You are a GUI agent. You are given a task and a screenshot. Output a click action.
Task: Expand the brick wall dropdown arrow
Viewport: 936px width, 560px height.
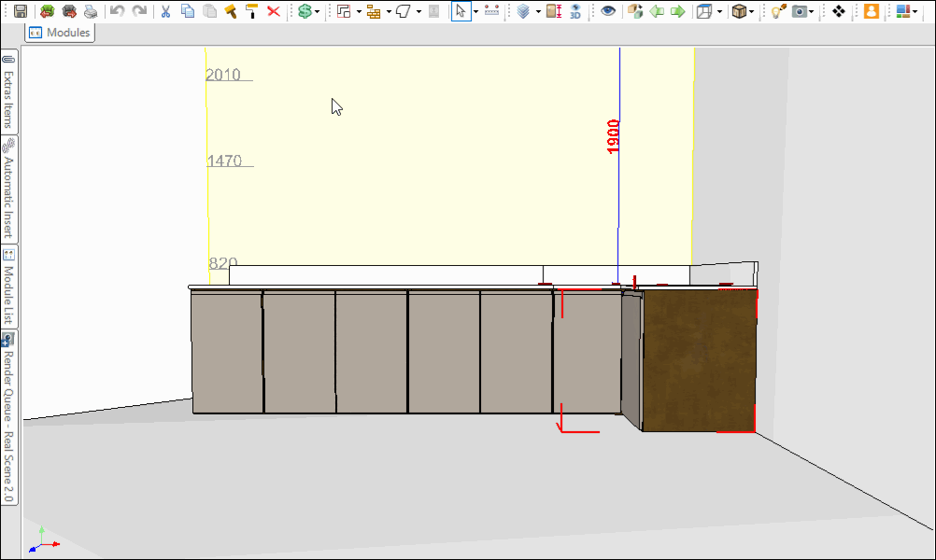point(389,11)
